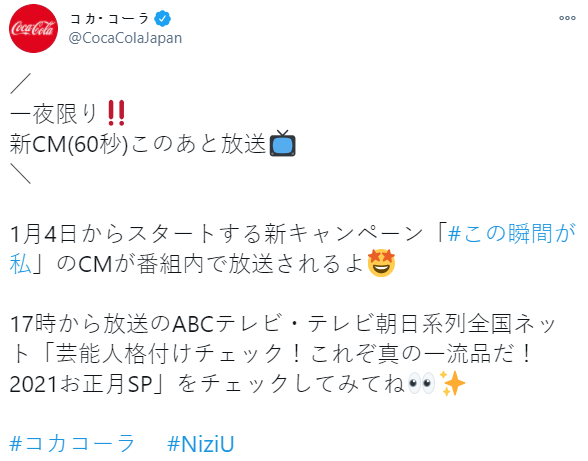Click the yellow sparkles emoji
The height and width of the screenshot is (461, 588).
tap(452, 383)
